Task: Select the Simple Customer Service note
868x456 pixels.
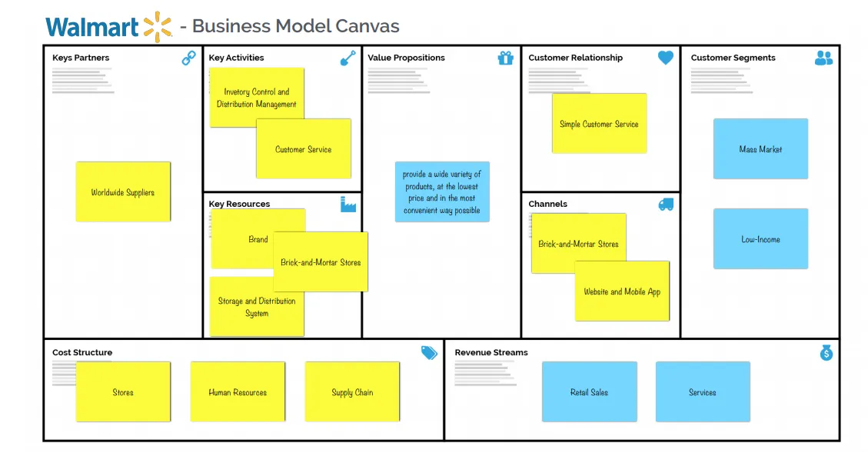Action: (599, 123)
